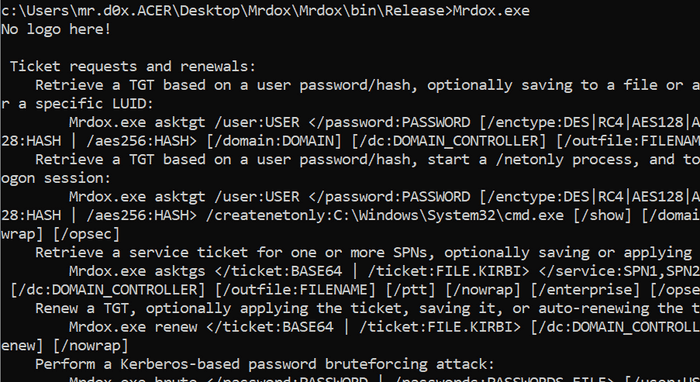Viewport: 700px width, 382px height.
Task: Click the 'r a specific LUID:' text
Action: click(77, 104)
